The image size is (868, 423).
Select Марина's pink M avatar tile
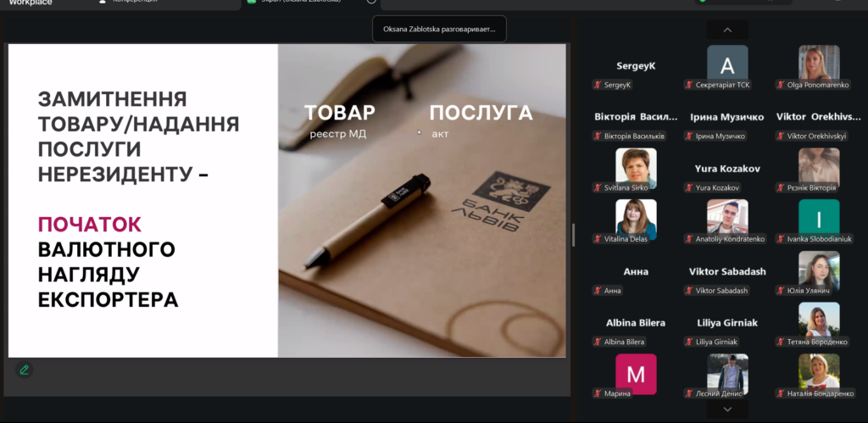click(x=636, y=373)
